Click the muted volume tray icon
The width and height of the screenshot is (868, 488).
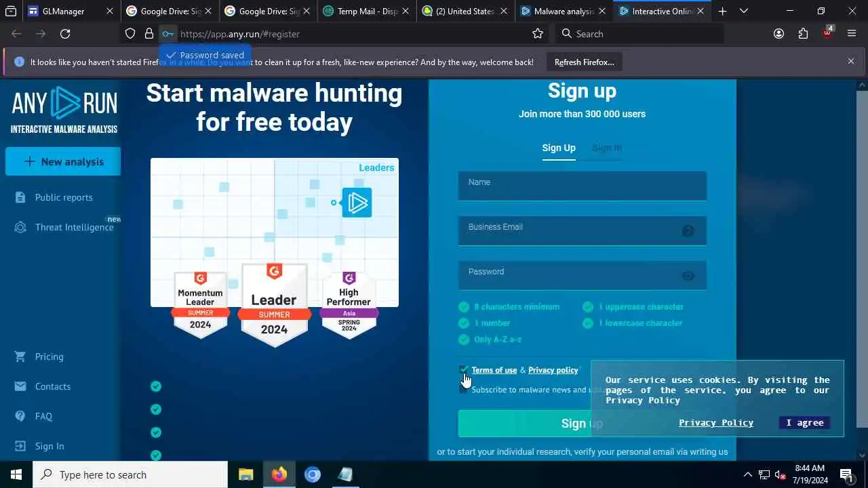(780, 474)
